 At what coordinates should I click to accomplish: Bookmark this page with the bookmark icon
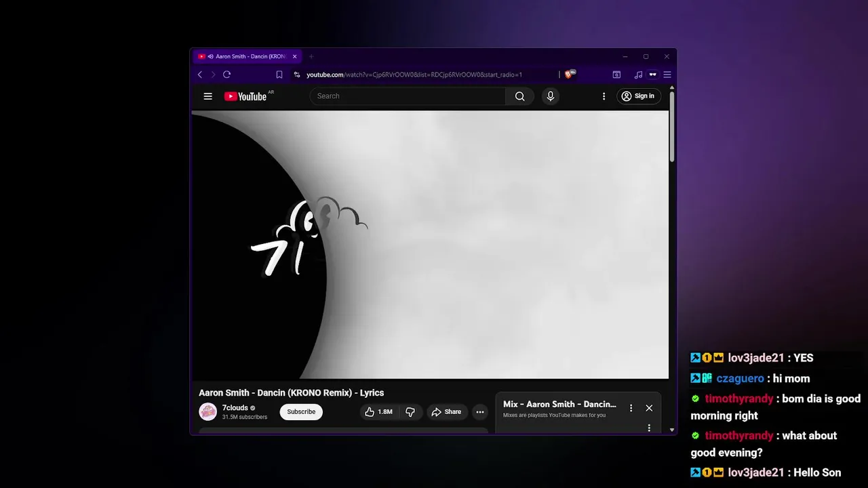pyautogui.click(x=279, y=75)
